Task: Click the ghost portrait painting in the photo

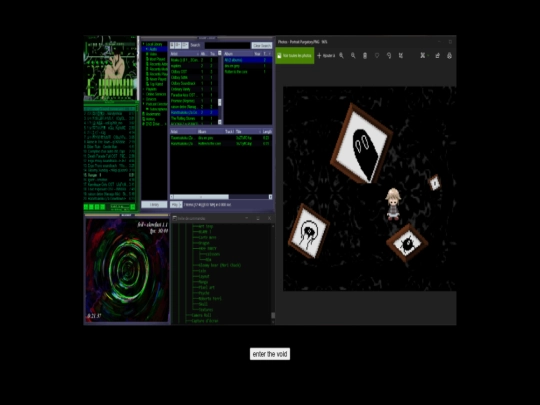Action: (361, 144)
